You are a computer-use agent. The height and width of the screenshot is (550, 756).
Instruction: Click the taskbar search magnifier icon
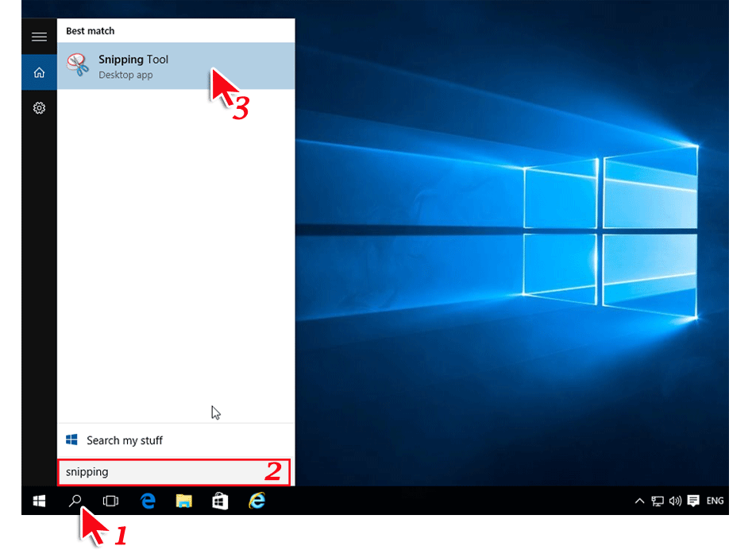[x=75, y=501]
